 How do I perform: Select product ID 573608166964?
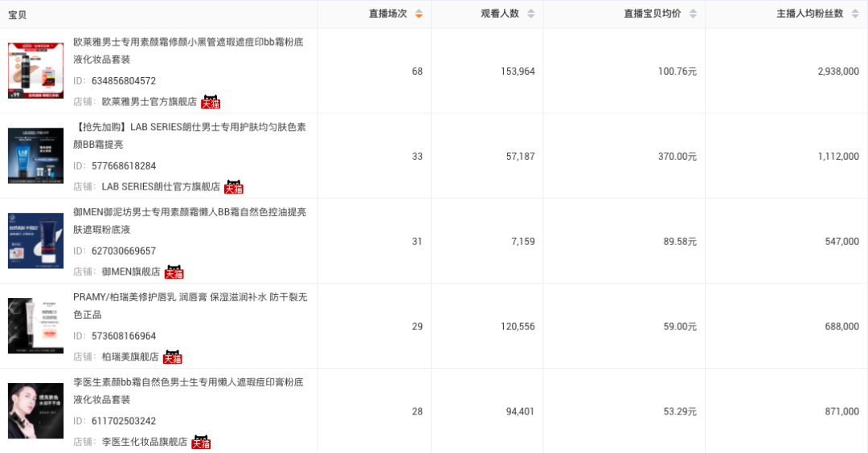point(124,337)
